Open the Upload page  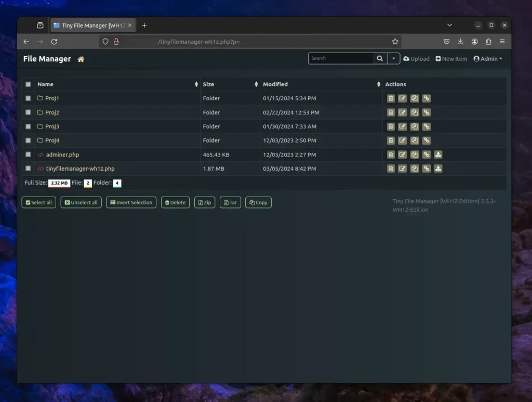[x=416, y=59]
